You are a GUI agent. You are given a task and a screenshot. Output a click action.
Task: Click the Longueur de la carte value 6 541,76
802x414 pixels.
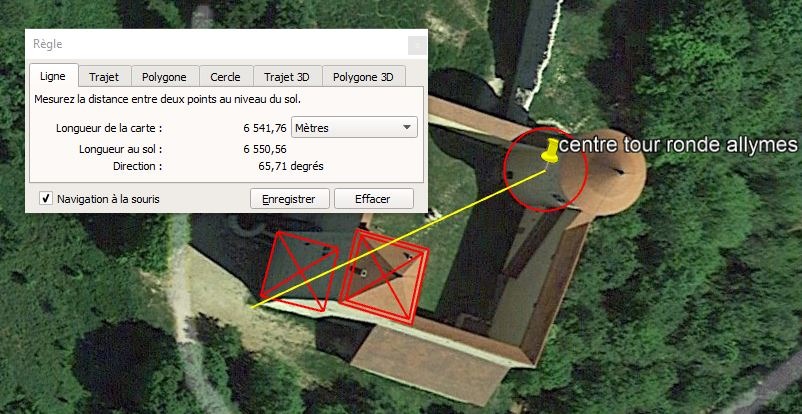point(264,128)
